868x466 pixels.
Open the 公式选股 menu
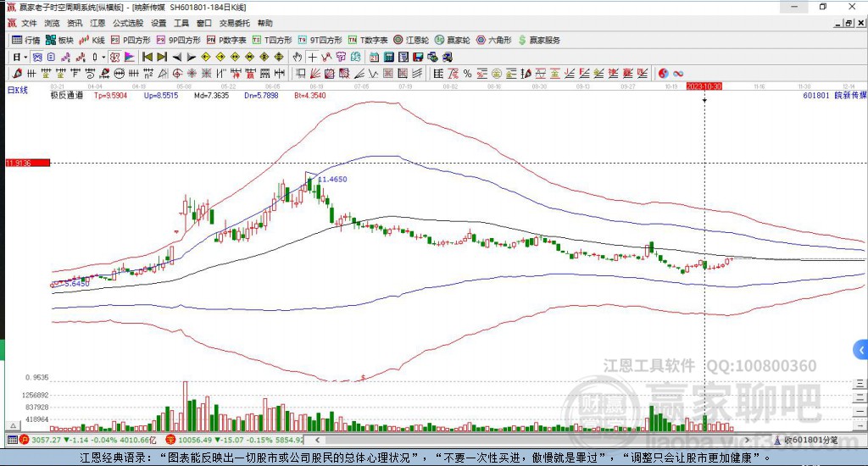pos(128,23)
